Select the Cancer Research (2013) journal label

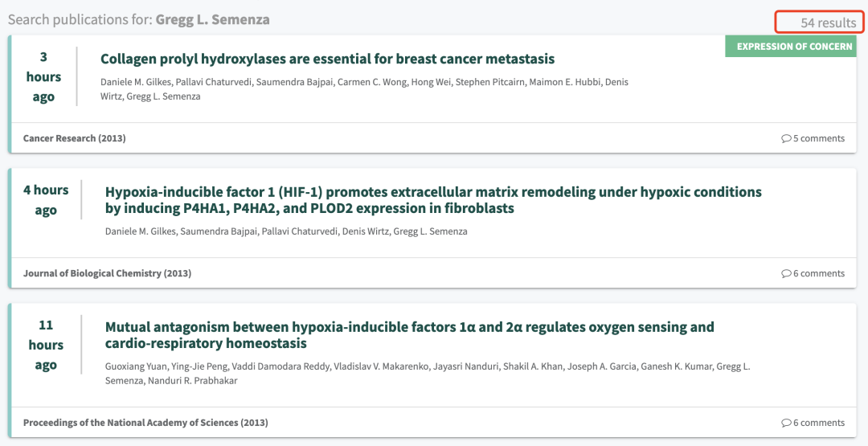coord(74,138)
